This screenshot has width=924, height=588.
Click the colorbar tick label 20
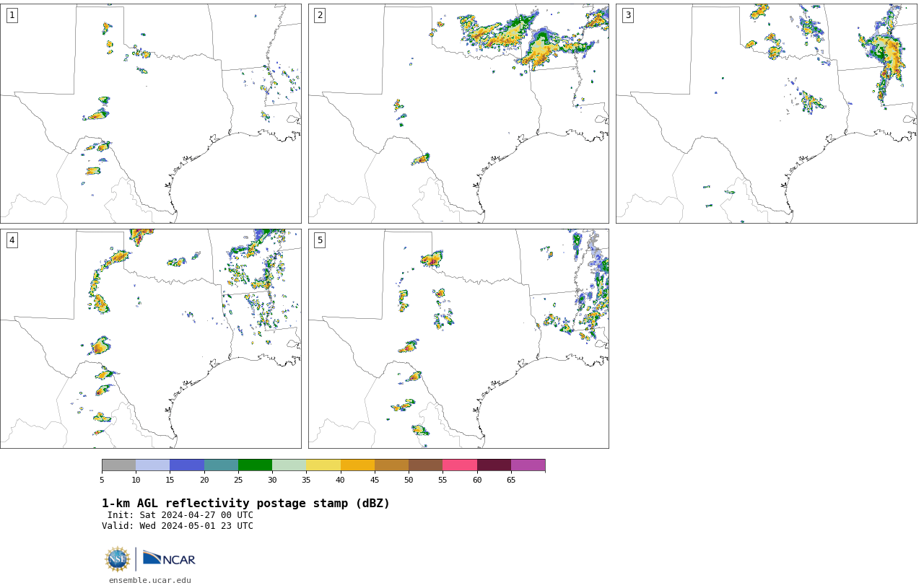pos(204,480)
